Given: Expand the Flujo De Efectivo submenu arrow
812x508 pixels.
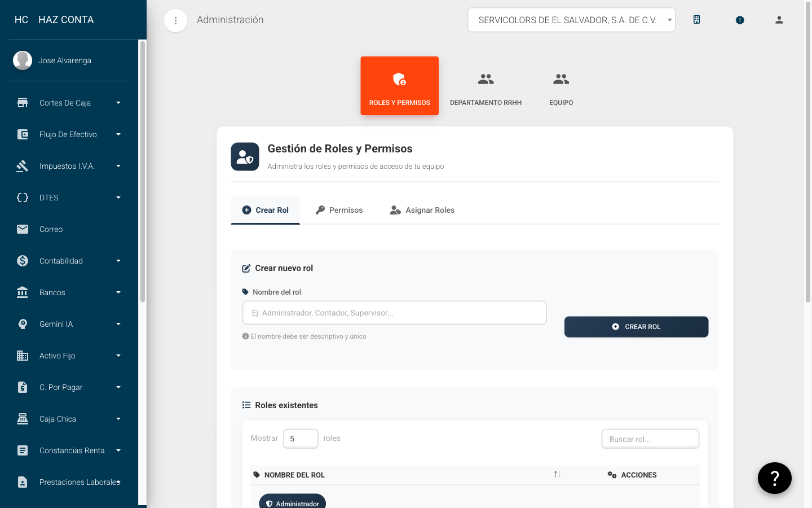Looking at the screenshot, I should coord(118,134).
